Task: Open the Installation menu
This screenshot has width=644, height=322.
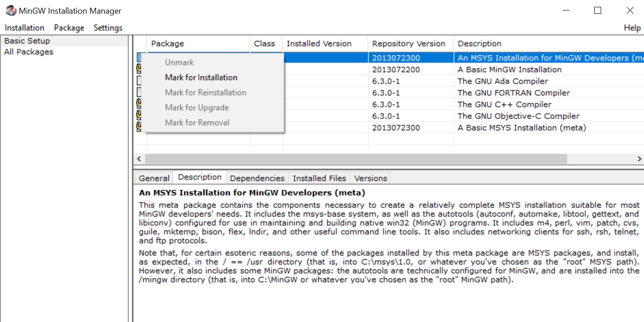Action: coord(25,28)
